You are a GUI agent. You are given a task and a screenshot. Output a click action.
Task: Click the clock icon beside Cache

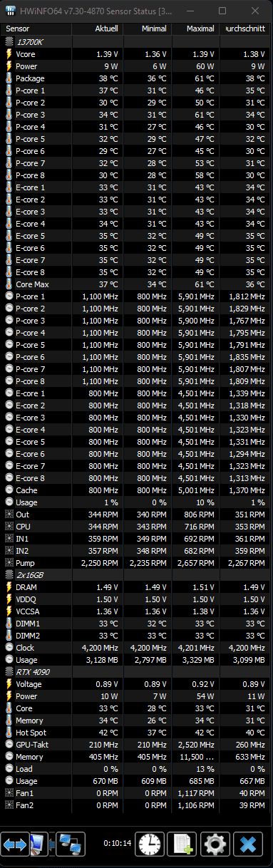pos(9,490)
